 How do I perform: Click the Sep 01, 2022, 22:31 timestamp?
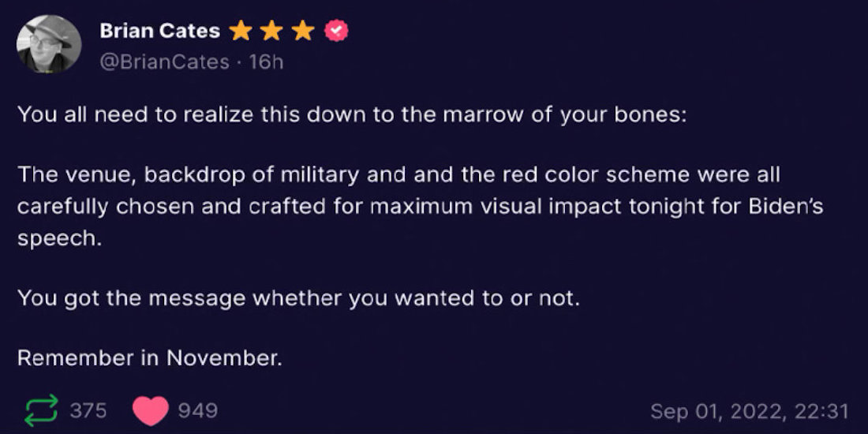[750, 411]
